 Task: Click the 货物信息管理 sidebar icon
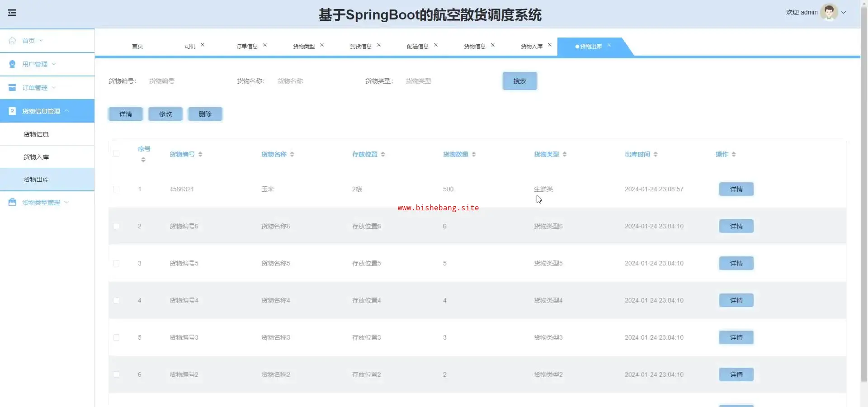pyautogui.click(x=12, y=111)
